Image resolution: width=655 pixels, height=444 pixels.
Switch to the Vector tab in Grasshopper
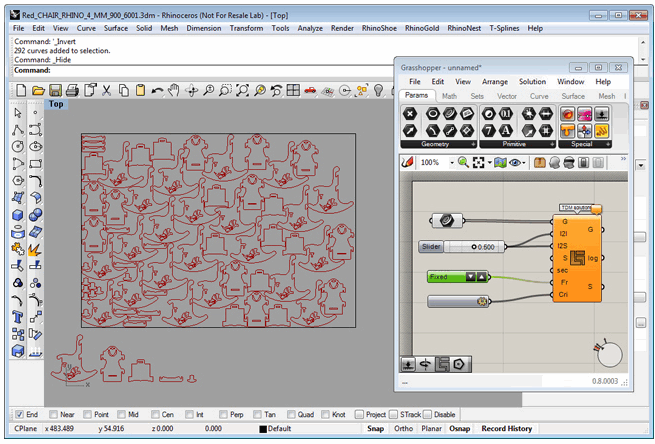pos(507,96)
